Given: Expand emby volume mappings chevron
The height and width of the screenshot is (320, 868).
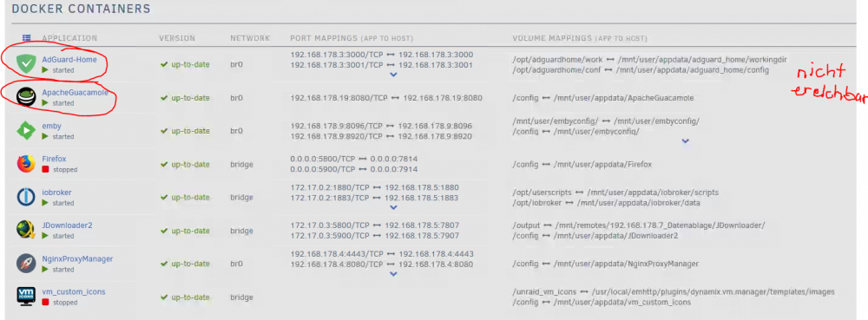Looking at the screenshot, I should 686,141.
